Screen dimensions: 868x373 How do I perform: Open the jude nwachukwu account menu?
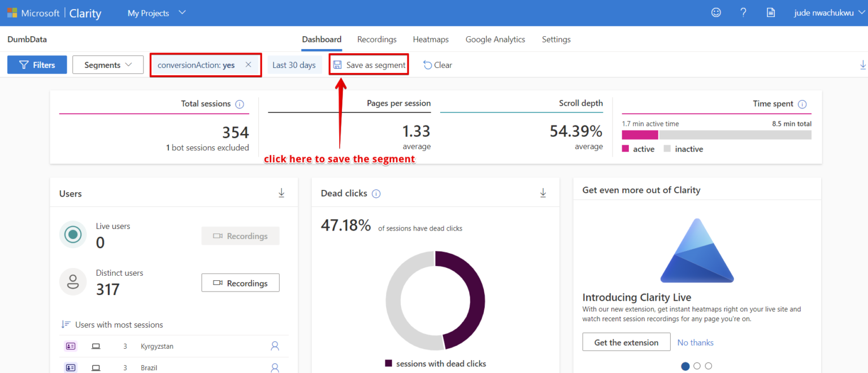coord(828,12)
